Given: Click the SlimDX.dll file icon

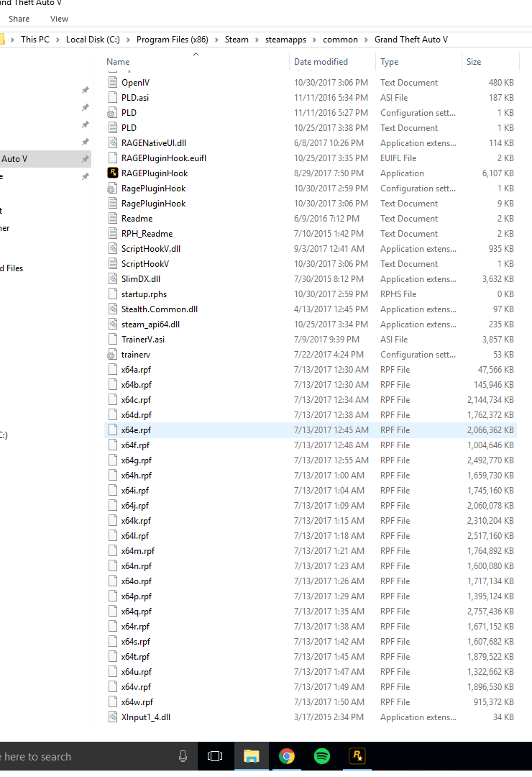Looking at the screenshot, I should click(113, 279).
